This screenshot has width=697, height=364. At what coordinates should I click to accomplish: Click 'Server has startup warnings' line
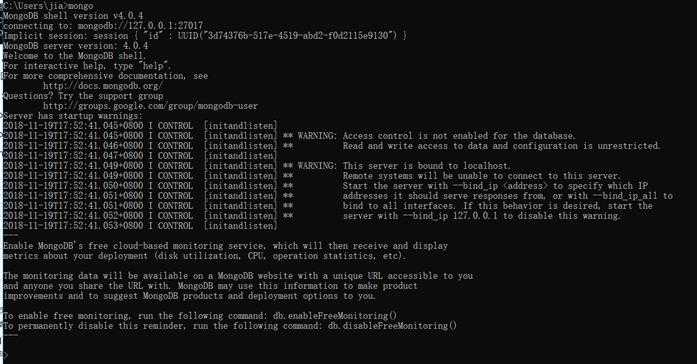click(x=73, y=116)
